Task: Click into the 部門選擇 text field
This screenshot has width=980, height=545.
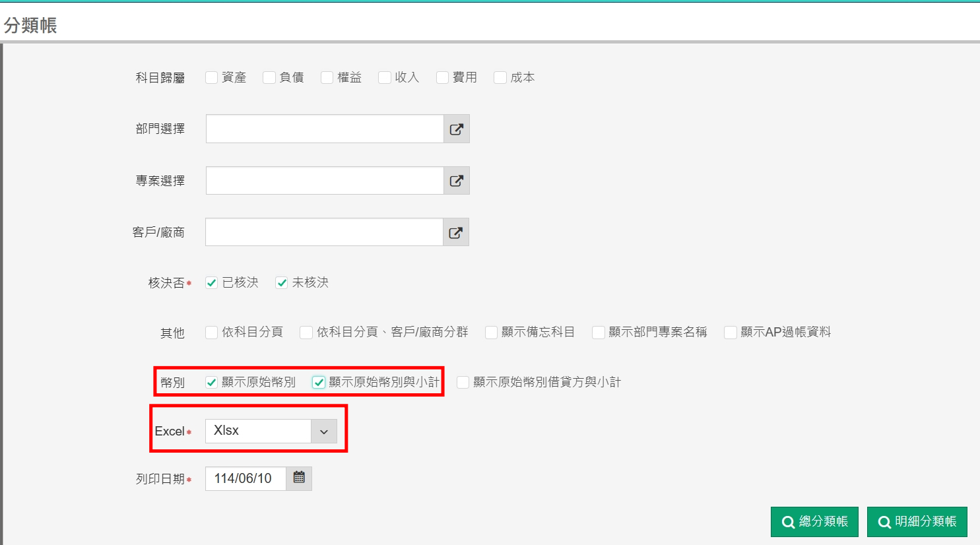Action: point(324,129)
